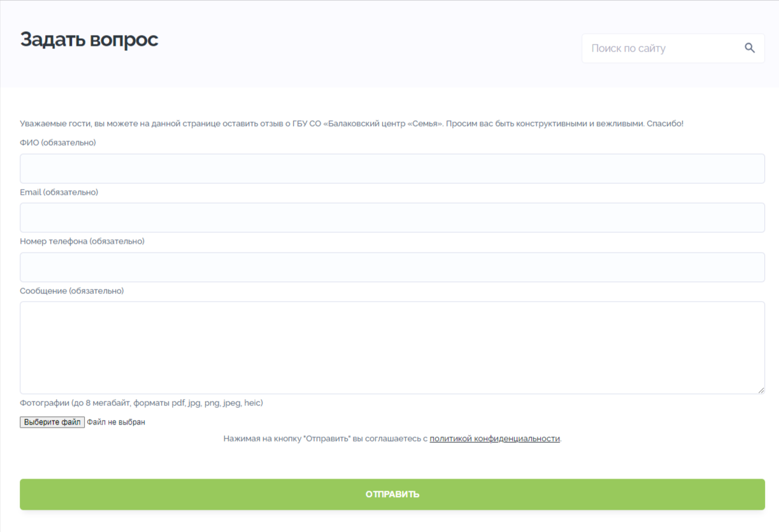The width and height of the screenshot is (779, 532).
Task: Click the magnifying glass search icon
Action: [x=750, y=48]
